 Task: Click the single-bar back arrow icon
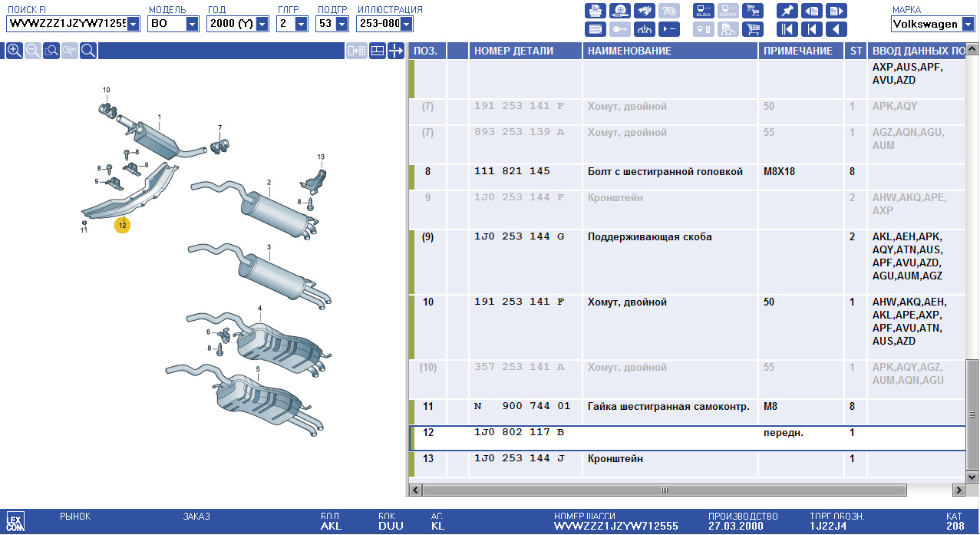click(811, 29)
